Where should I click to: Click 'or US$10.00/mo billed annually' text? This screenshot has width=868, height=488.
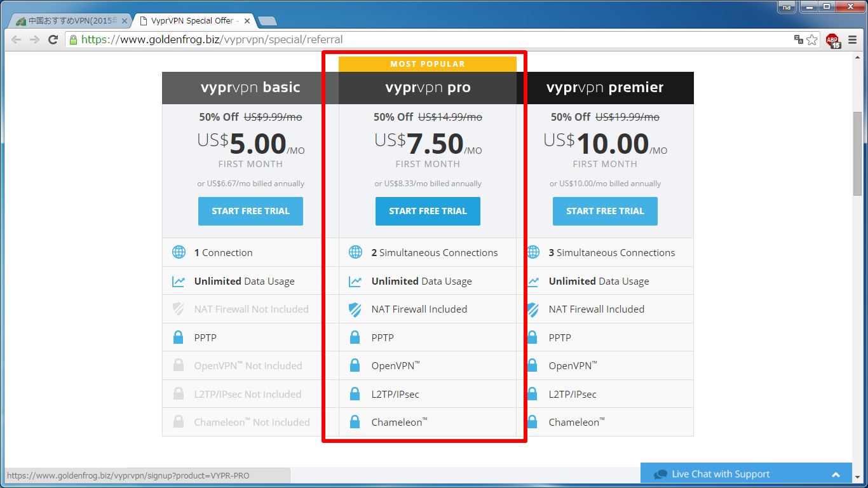605,184
